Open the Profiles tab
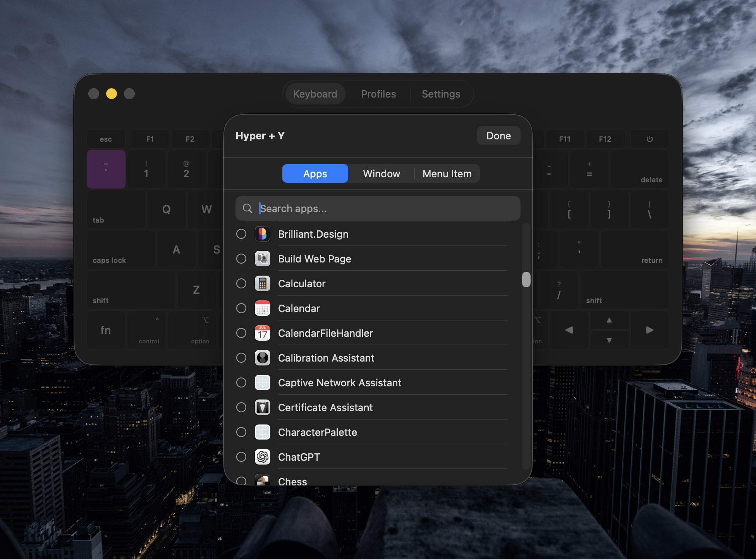 [x=378, y=94]
